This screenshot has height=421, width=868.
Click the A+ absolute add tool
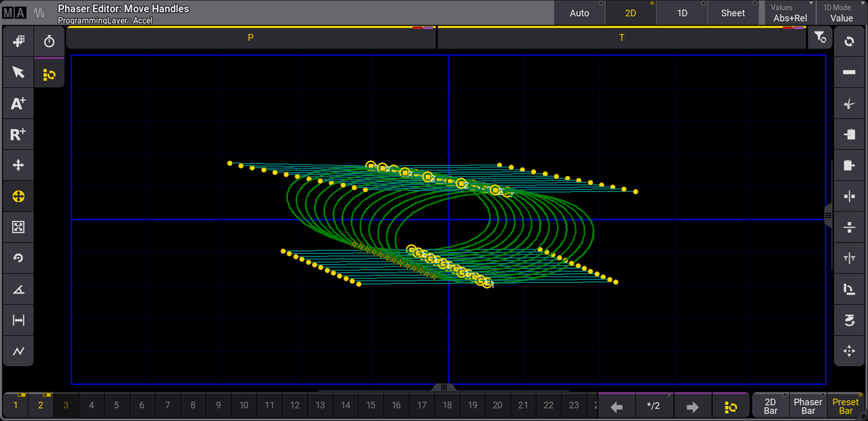pos(18,103)
